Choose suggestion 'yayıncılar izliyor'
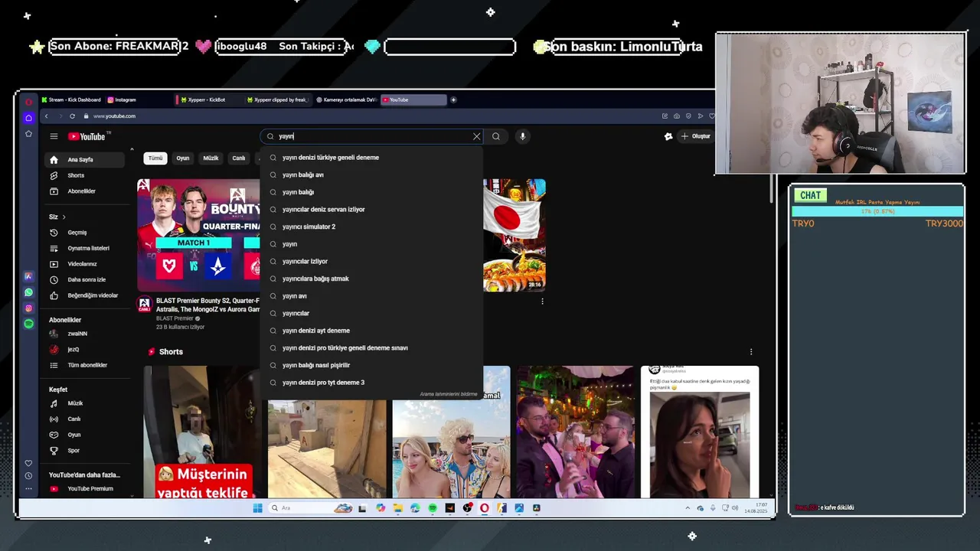This screenshot has height=551, width=980. coord(371,262)
